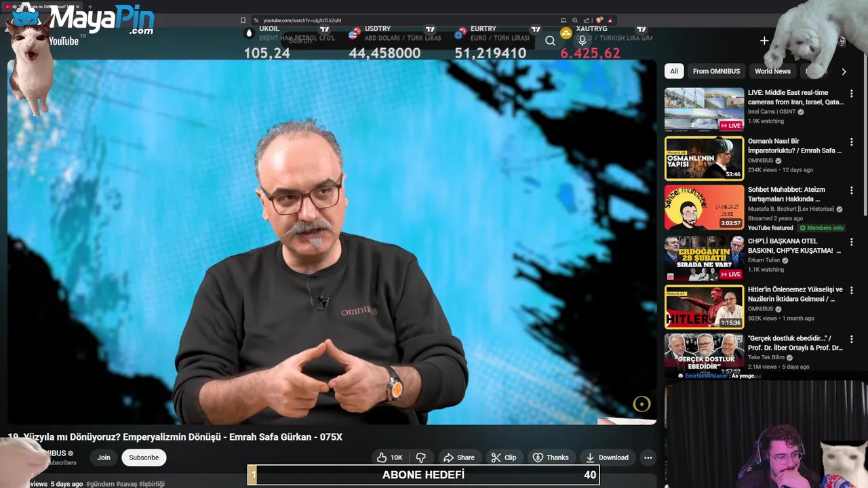Viewport: 868px width, 488px height.
Task: Open the Gerçek Dostluk Ebedidir thumbnail
Action: 704,355
